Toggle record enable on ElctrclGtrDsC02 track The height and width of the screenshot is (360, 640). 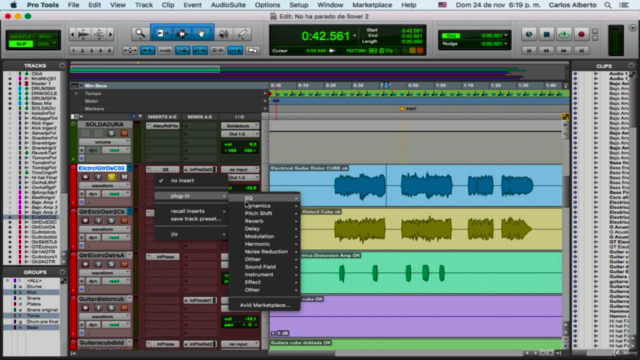(x=85, y=177)
